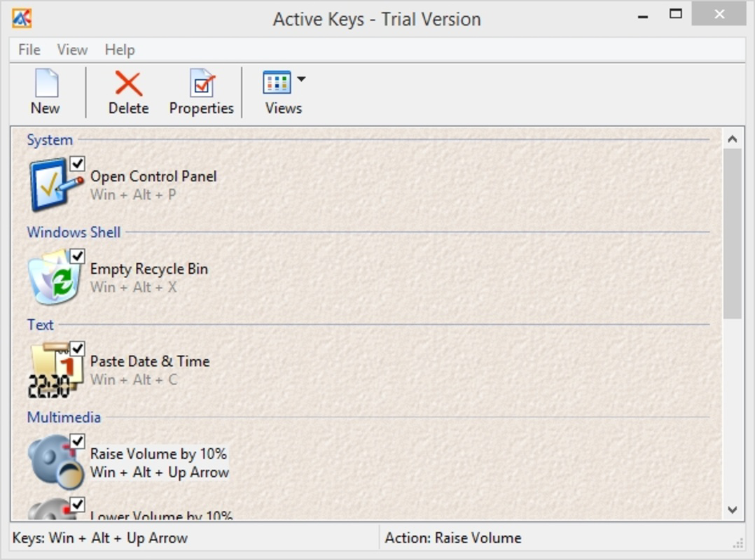Viewport: 755px width, 560px height.
Task: Click Win + Alt + Up Arrow in list
Action: (x=160, y=472)
